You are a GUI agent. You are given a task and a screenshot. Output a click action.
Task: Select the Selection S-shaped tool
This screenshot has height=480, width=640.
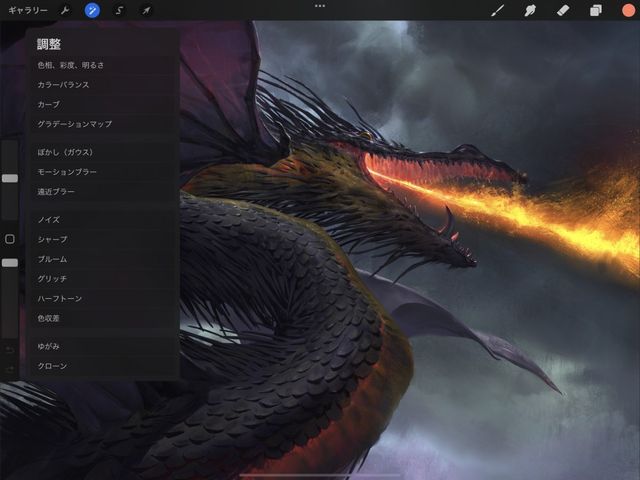coord(119,10)
